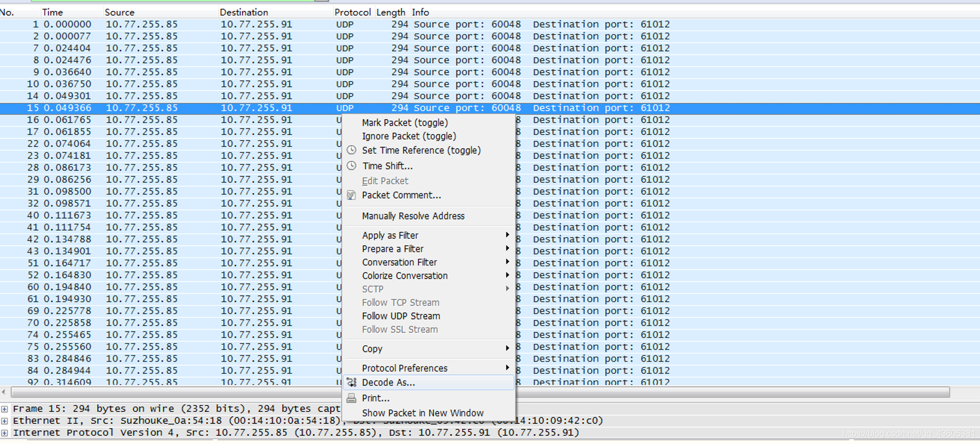This screenshot has height=444, width=980.
Task: Expand the Frame 15 tree node
Action: pyautogui.click(x=4, y=409)
